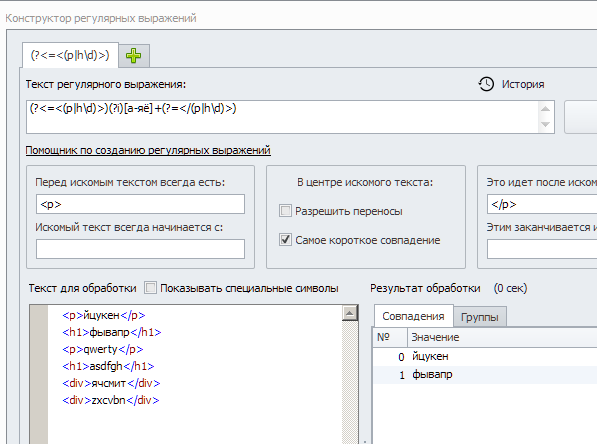
Task: Open История regex history
Action: 522,84
